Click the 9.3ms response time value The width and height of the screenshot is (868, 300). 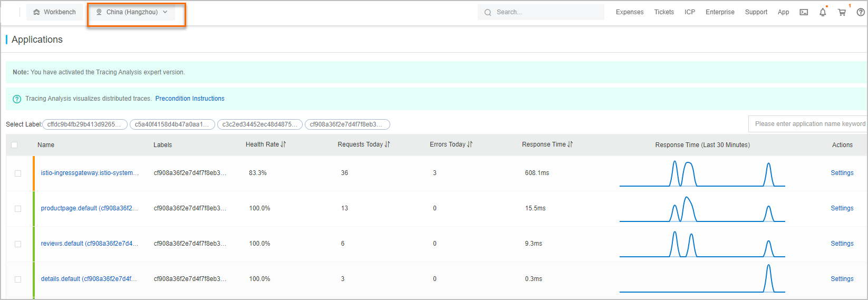[x=534, y=244]
